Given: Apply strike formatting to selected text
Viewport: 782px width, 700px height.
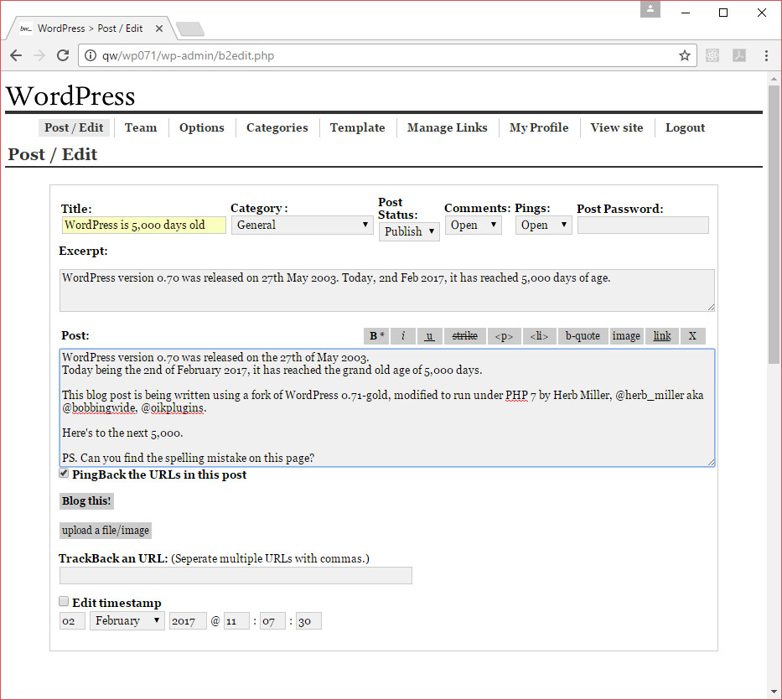Looking at the screenshot, I should coord(464,335).
